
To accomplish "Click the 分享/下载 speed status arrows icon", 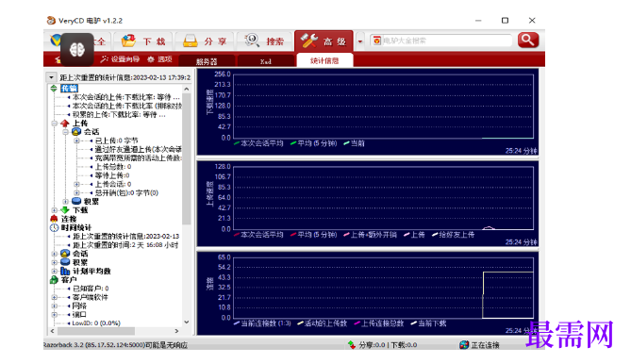I will 352,345.
